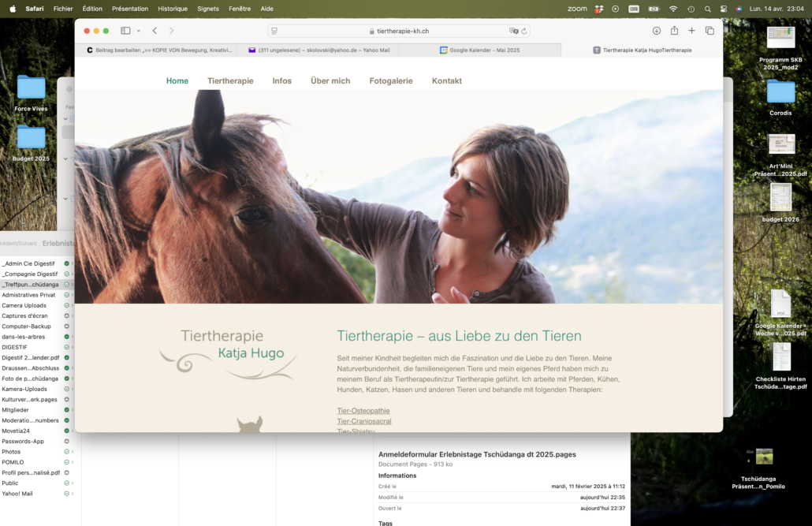Viewport: 812px width, 526px height.
Task: Open the Tiertherapie navigation link
Action: pyautogui.click(x=230, y=81)
